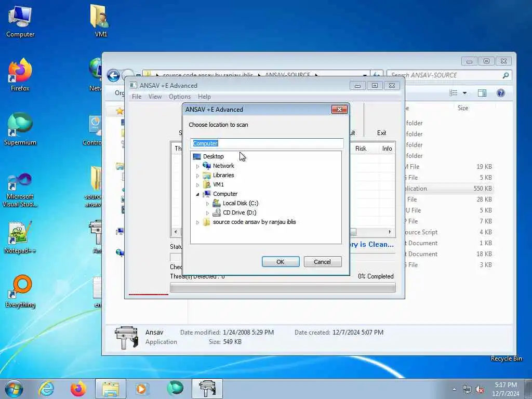Click the Explorer change view icon
Image resolution: width=532 pixels, height=399 pixels.
[454, 93]
